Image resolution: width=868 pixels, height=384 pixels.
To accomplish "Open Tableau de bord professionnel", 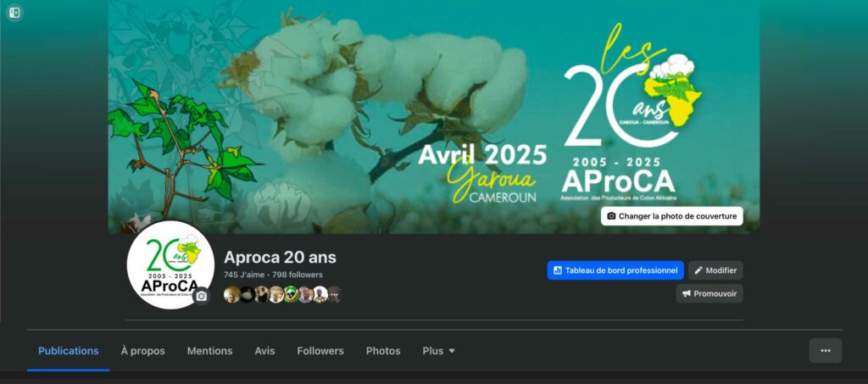I will 615,270.
